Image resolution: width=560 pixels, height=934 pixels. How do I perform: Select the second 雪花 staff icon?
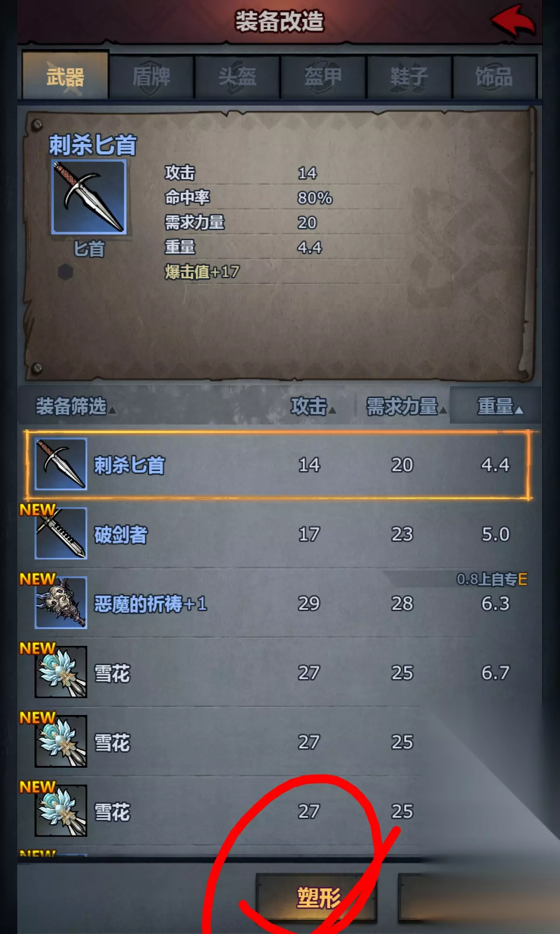click(61, 741)
